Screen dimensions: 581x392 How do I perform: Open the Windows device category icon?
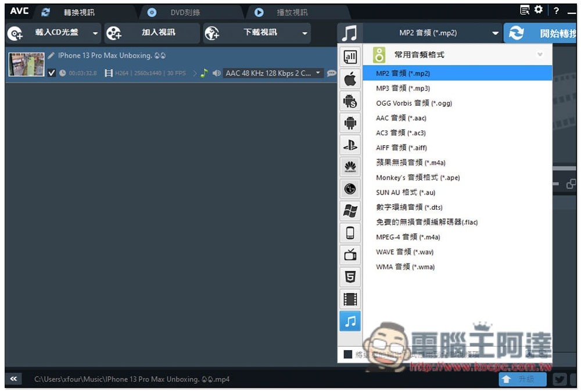[x=350, y=211]
